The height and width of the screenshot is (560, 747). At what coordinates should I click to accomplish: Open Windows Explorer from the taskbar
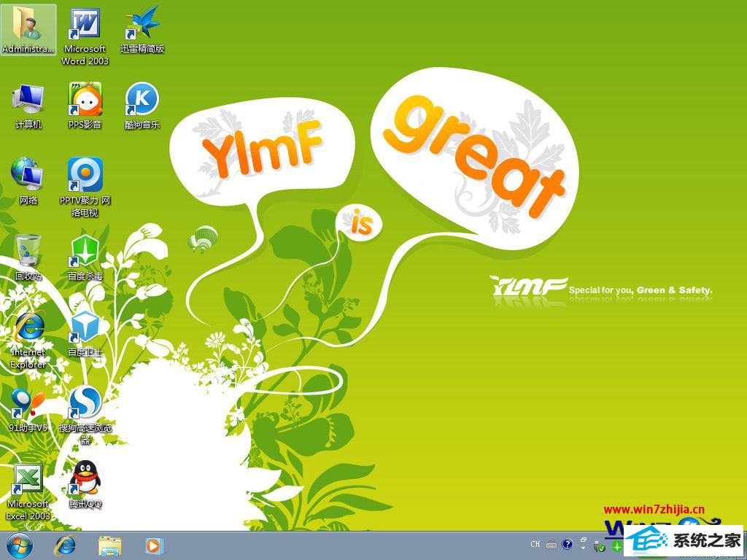tap(110, 545)
